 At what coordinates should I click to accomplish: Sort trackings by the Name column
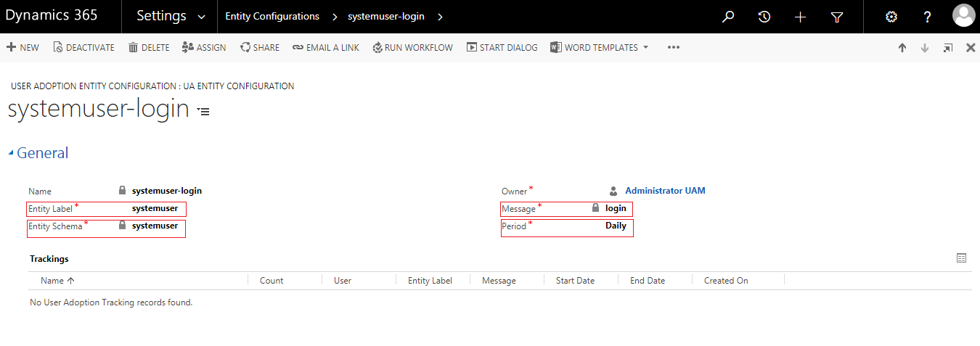coord(58,281)
